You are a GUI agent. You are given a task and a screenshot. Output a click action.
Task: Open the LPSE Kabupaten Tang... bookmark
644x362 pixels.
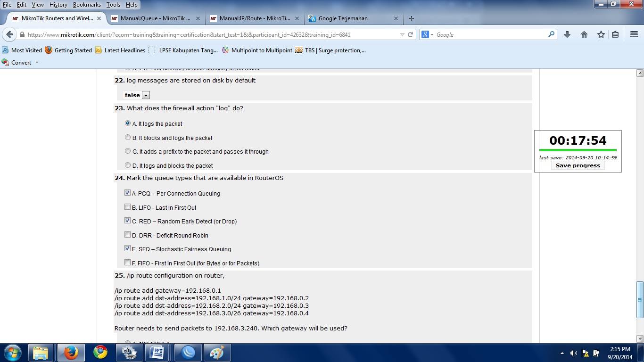(183, 50)
